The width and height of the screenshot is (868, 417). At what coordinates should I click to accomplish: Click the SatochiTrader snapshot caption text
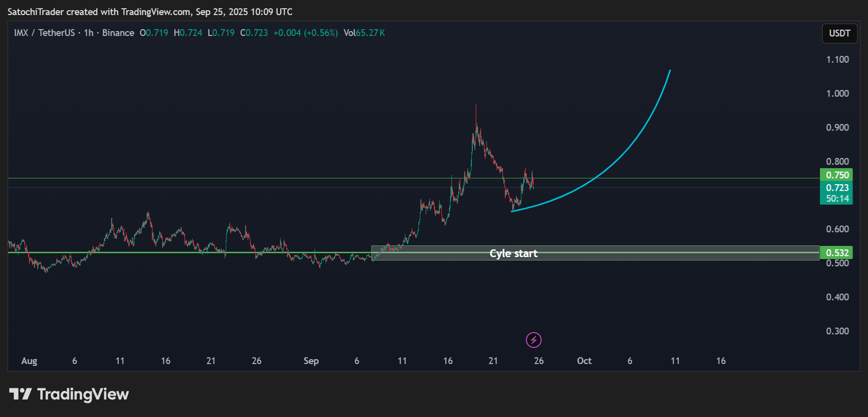(150, 12)
